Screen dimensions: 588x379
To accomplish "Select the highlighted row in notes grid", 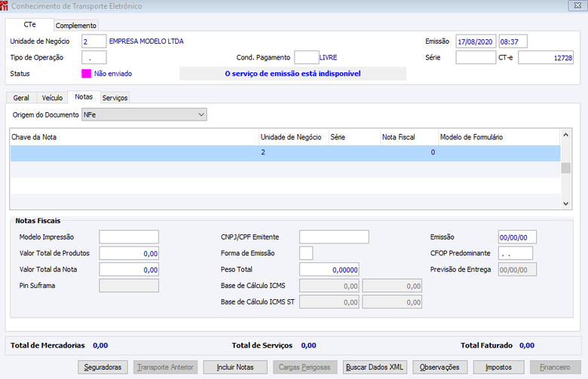I will point(286,153).
